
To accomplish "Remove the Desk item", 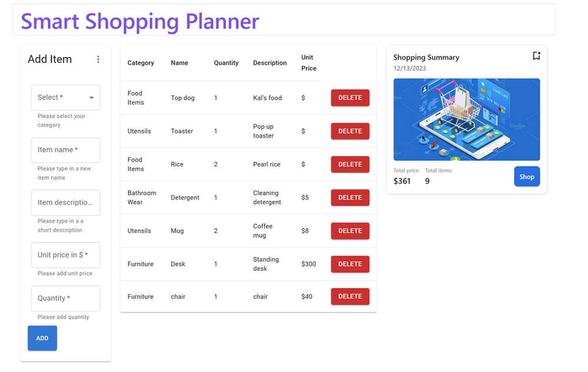I will point(350,264).
